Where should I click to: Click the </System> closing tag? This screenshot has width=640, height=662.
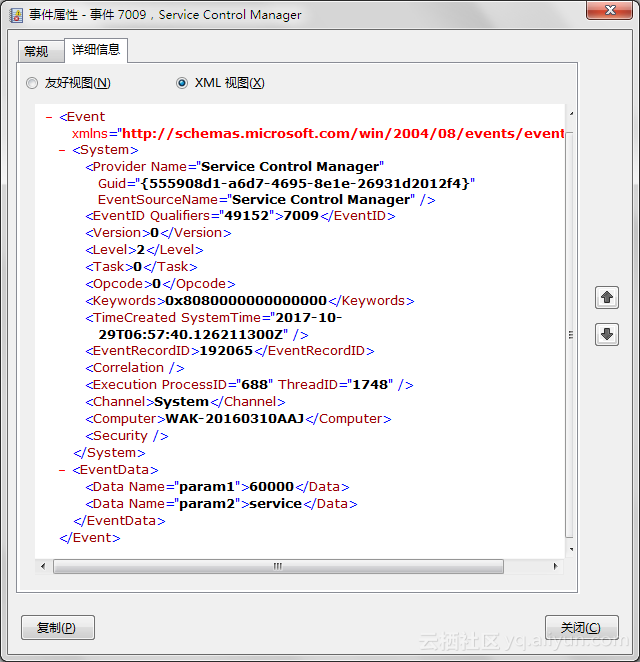point(109,453)
